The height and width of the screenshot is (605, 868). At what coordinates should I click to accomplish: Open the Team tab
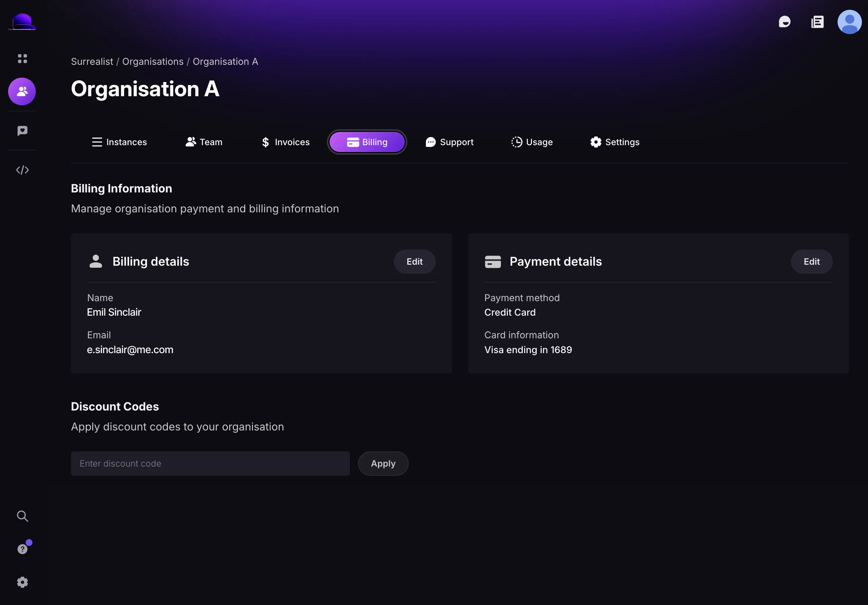(x=204, y=142)
